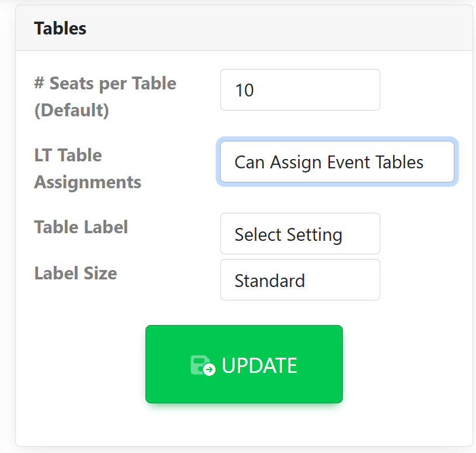The width and height of the screenshot is (476, 453).
Task: Click the 'LT Table' label text
Action: pos(68,155)
